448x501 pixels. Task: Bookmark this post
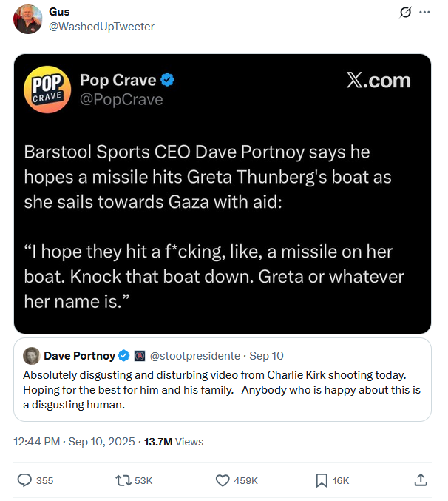tap(322, 480)
